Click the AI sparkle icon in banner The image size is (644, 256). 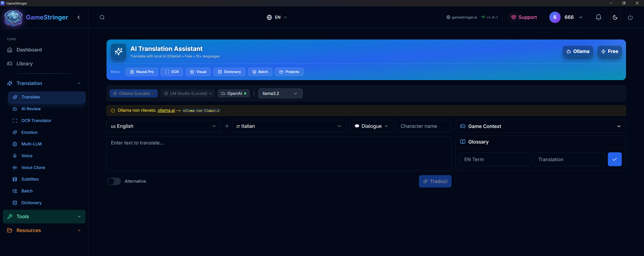point(119,51)
